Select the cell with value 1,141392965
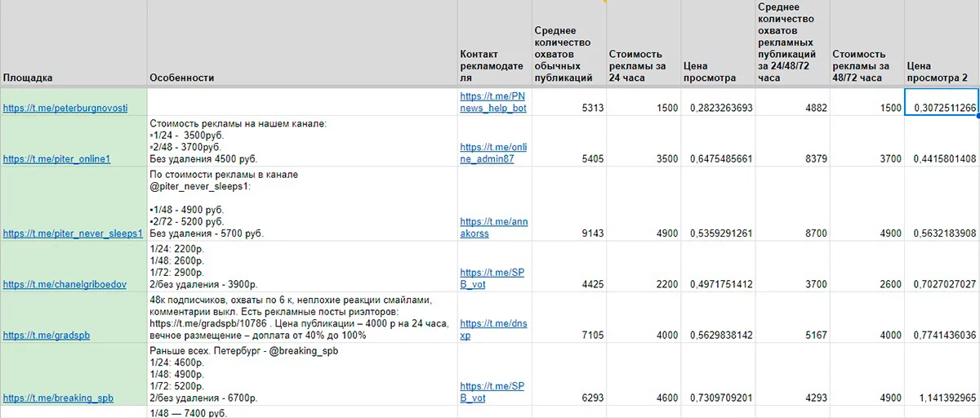Screen dimensions: 980x418 942,374
